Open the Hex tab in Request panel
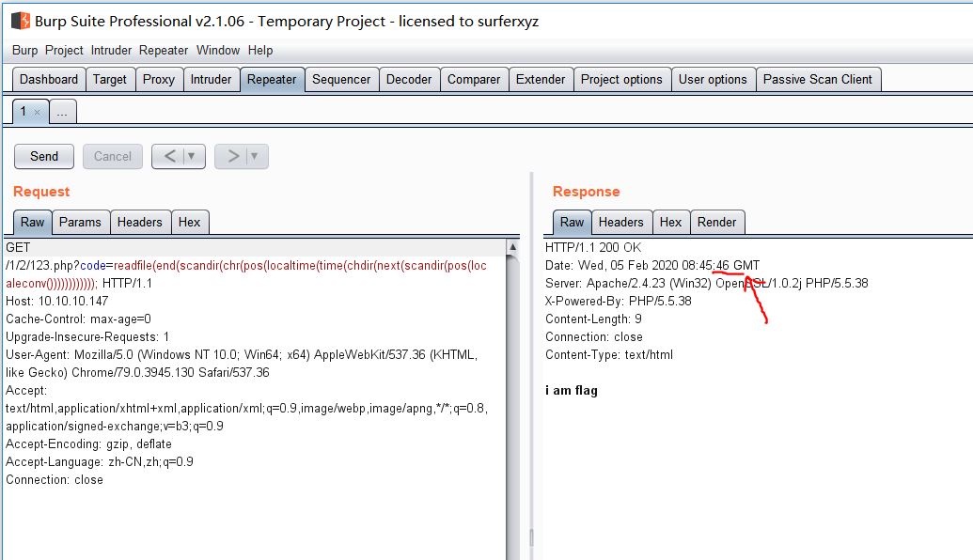This screenshot has height=560, width=973. 189,222
